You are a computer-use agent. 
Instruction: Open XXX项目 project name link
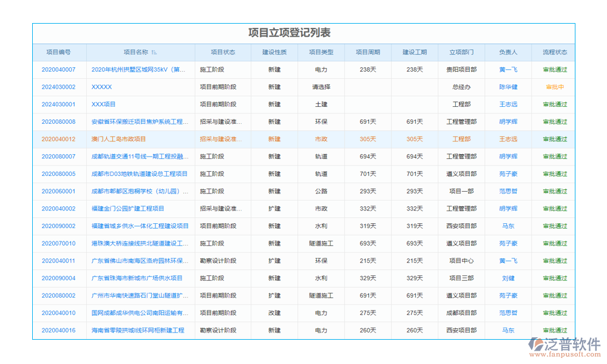tap(103, 104)
